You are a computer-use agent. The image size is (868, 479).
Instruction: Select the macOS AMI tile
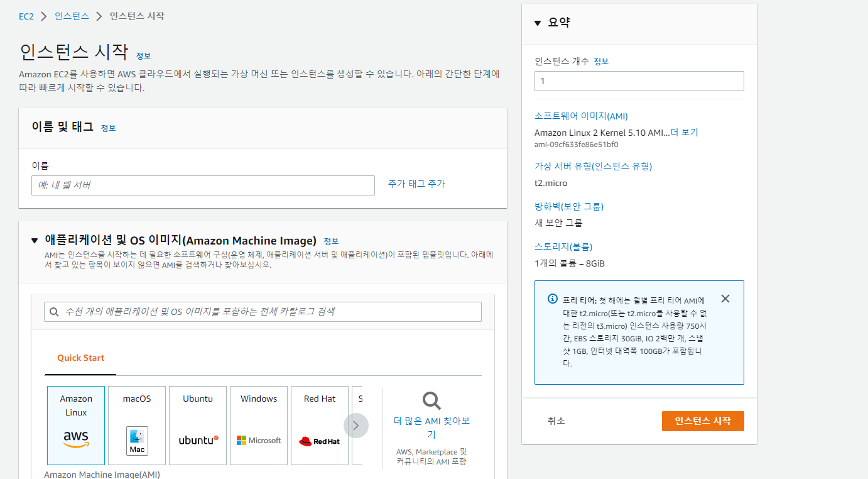click(x=137, y=426)
